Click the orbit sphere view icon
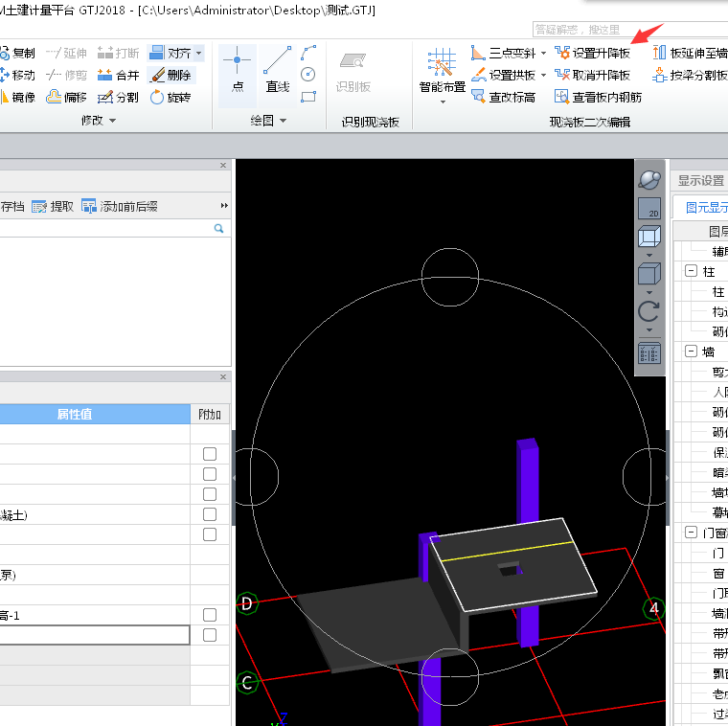The image size is (728, 726). click(x=649, y=180)
